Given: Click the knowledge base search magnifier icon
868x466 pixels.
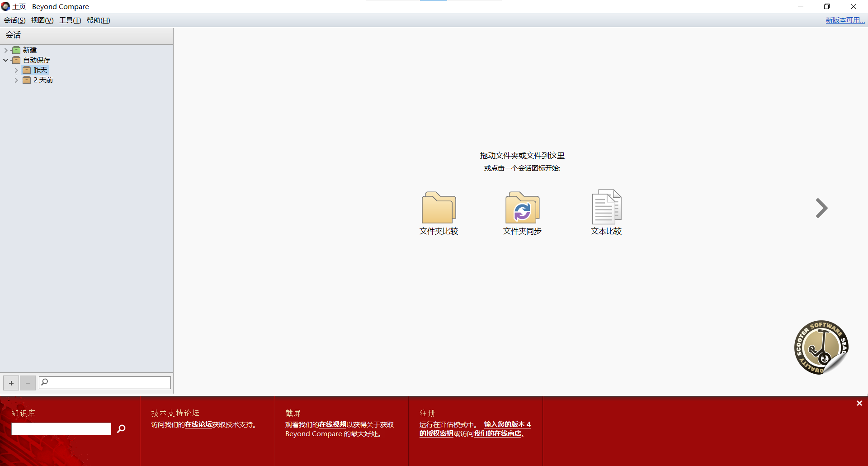Looking at the screenshot, I should coord(121,428).
